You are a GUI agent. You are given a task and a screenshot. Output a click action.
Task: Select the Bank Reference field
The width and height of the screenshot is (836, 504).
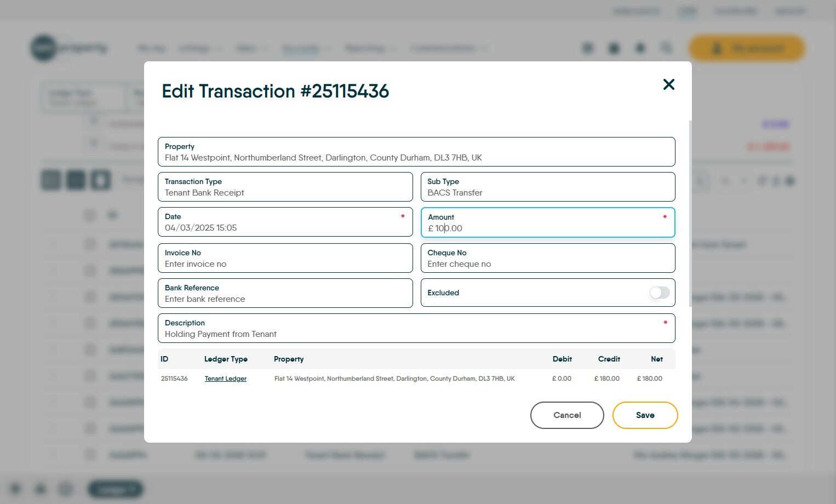tap(285, 293)
